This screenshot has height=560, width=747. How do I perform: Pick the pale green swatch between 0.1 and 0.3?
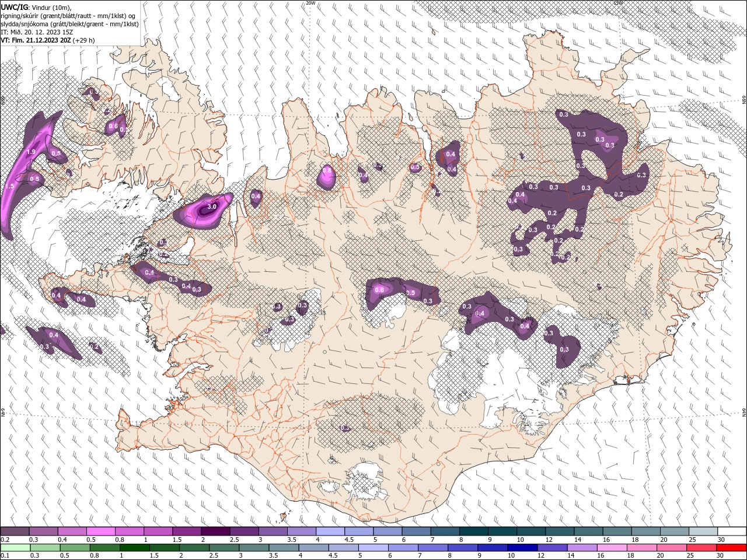(x=15, y=548)
